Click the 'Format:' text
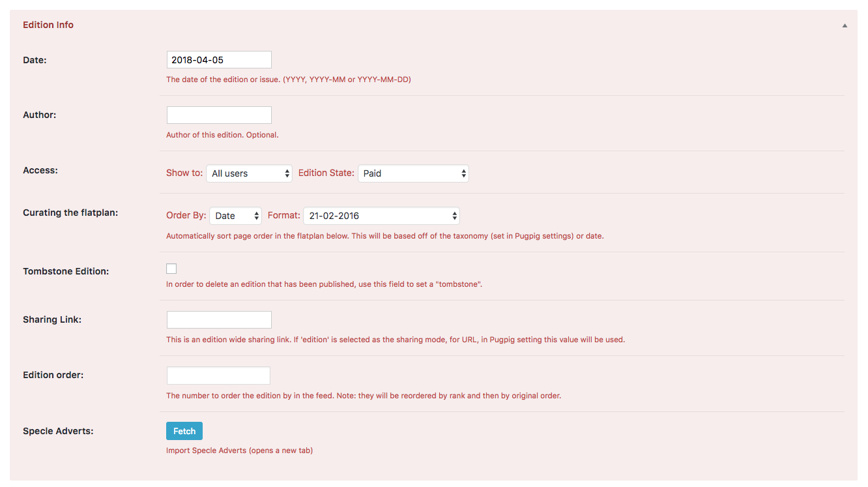 (284, 216)
